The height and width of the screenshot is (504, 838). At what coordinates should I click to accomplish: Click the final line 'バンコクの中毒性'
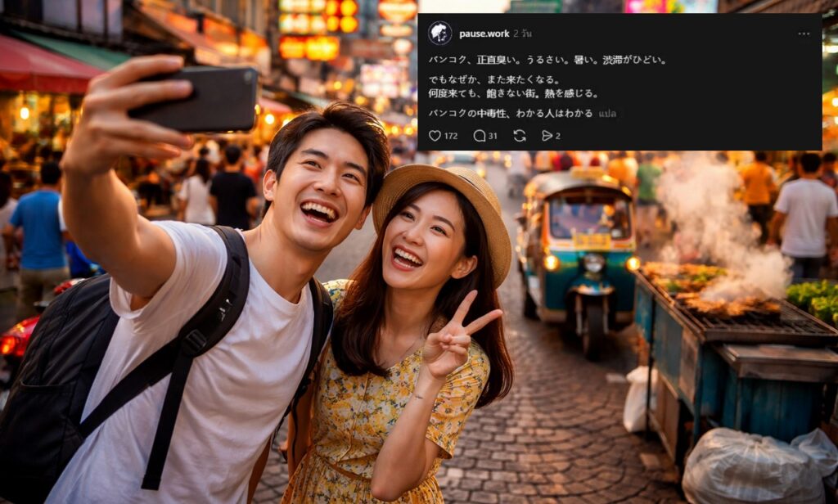[511, 113]
